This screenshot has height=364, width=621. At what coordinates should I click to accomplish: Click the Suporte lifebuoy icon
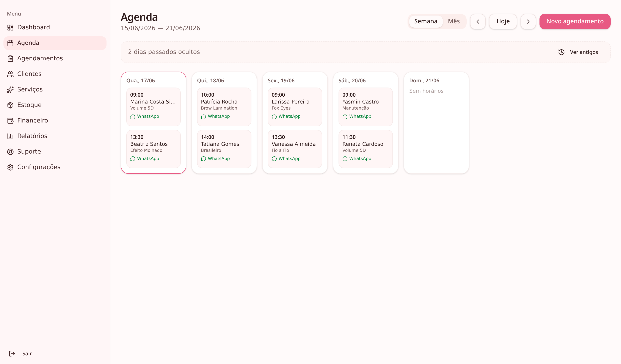coord(10,152)
